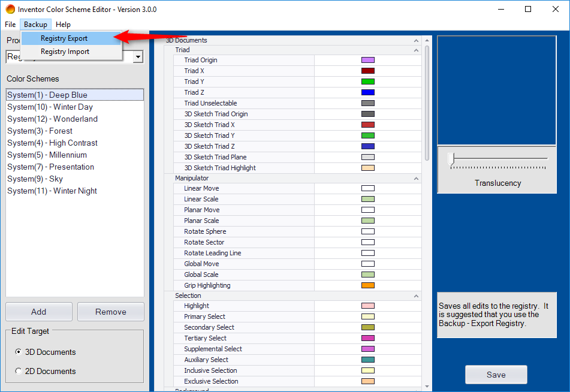The image size is (570, 392).
Task: Click the blue color preview box
Action: [x=496, y=91]
